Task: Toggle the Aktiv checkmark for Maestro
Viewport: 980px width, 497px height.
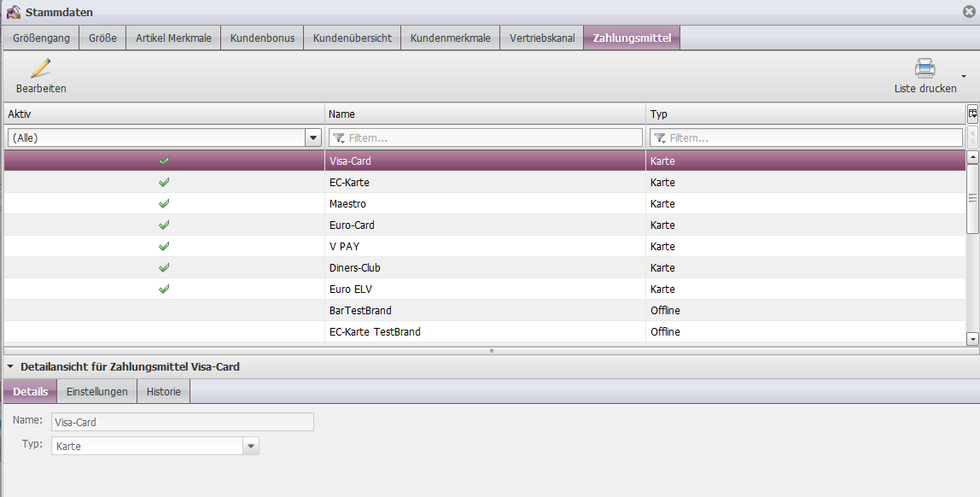Action: [164, 203]
